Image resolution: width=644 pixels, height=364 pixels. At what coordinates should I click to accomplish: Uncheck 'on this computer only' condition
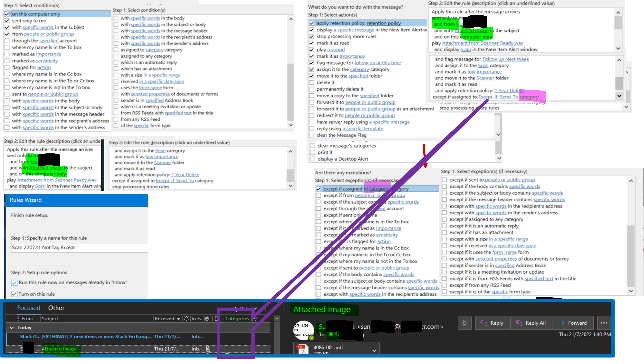coord(7,14)
